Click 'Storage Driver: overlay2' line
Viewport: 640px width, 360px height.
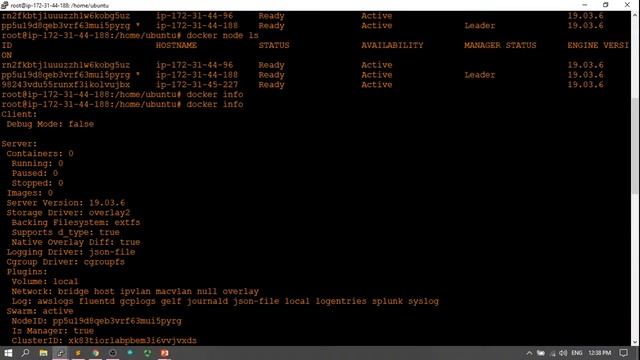click(x=68, y=213)
